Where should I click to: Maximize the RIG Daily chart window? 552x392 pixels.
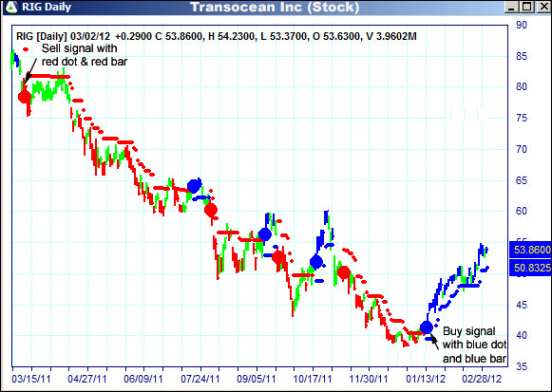pyautogui.click(x=527, y=7)
